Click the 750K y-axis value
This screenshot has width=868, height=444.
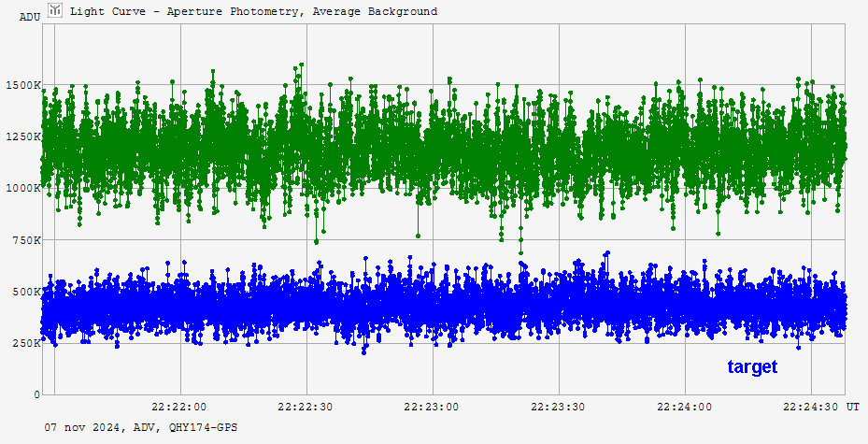coord(26,240)
